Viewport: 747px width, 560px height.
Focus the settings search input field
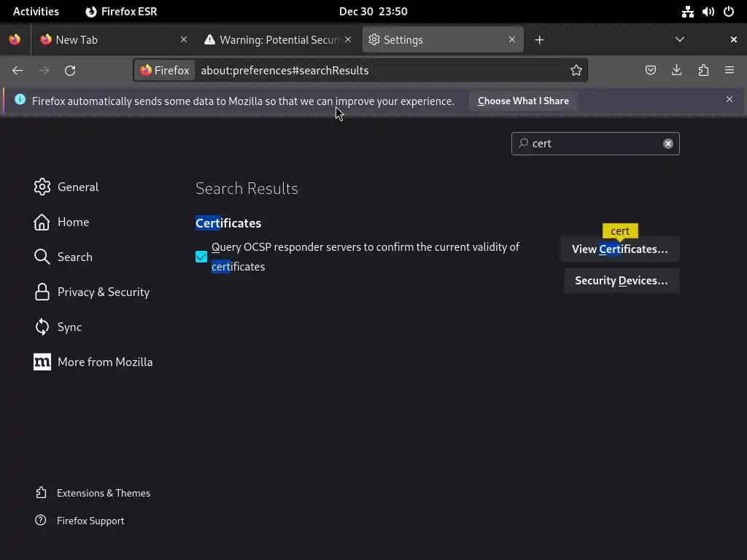pyautogui.click(x=595, y=144)
